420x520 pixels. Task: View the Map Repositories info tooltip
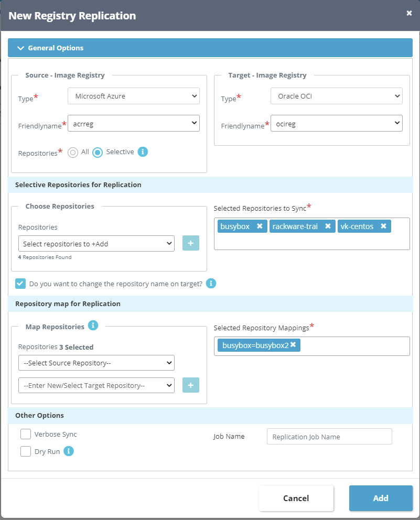(x=93, y=326)
